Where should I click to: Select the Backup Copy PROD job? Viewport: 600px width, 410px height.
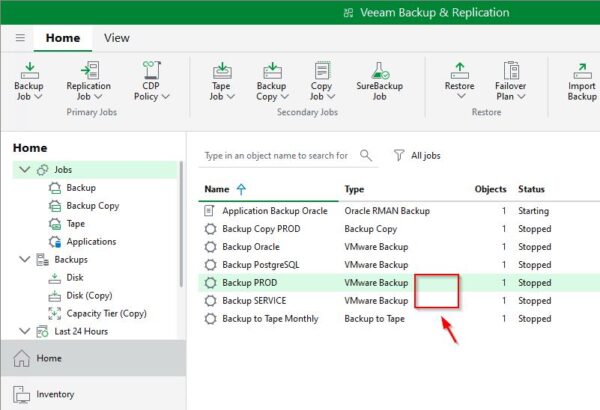point(399,229)
